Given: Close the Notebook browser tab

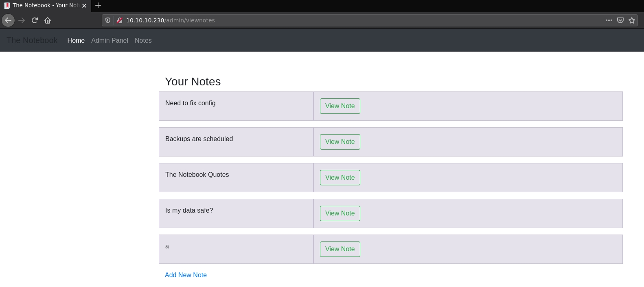Looking at the screenshot, I should pyautogui.click(x=84, y=6).
